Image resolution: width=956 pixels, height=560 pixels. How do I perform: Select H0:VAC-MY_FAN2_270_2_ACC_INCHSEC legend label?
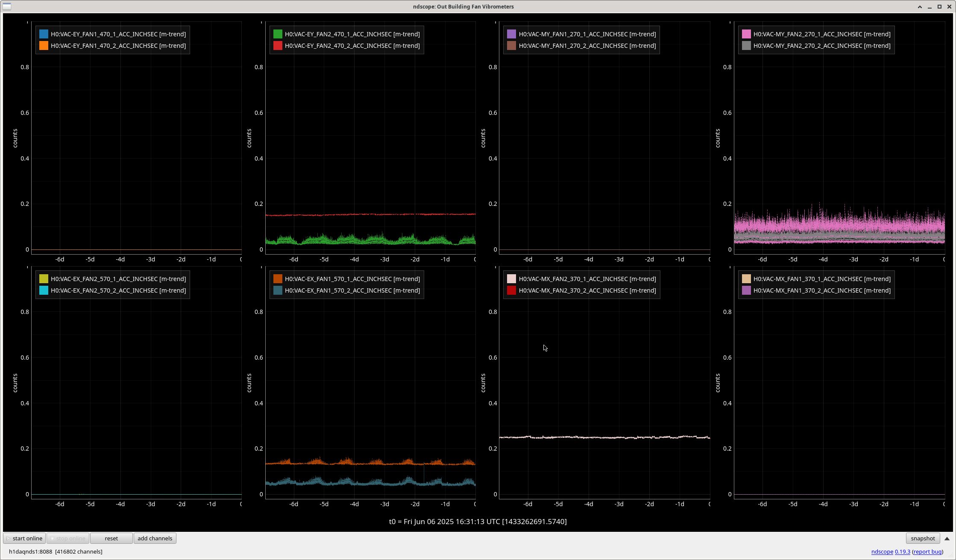(822, 46)
